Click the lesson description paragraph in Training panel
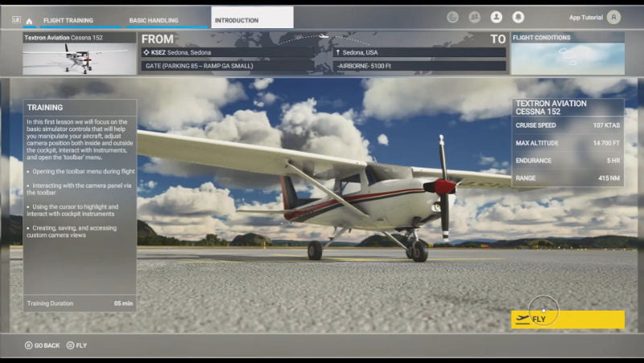The height and width of the screenshot is (363, 644). pyautogui.click(x=80, y=139)
